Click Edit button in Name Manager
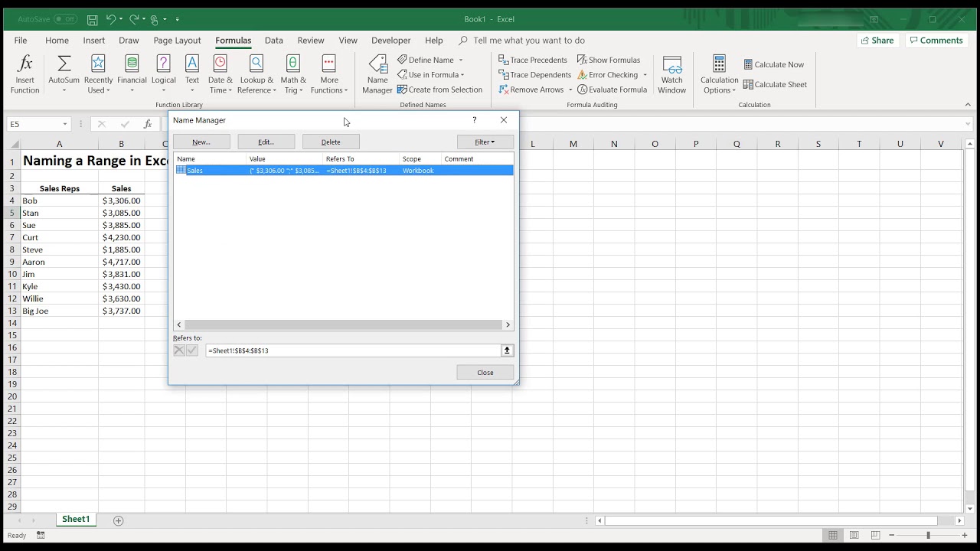The image size is (980, 551). (266, 142)
